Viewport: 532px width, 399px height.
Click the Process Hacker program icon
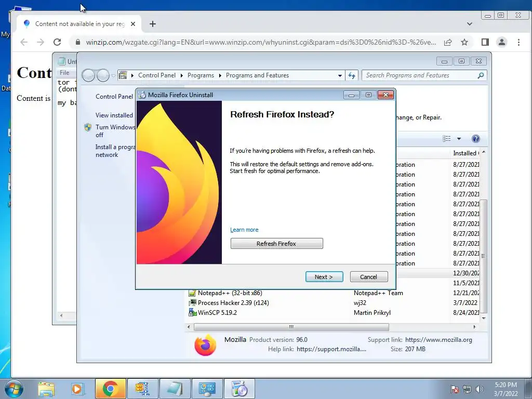coord(192,303)
